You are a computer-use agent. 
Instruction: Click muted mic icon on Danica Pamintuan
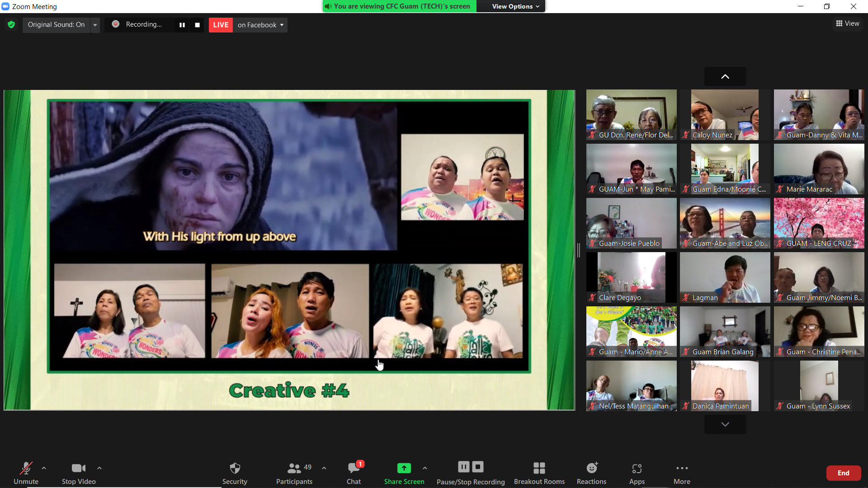coord(686,406)
